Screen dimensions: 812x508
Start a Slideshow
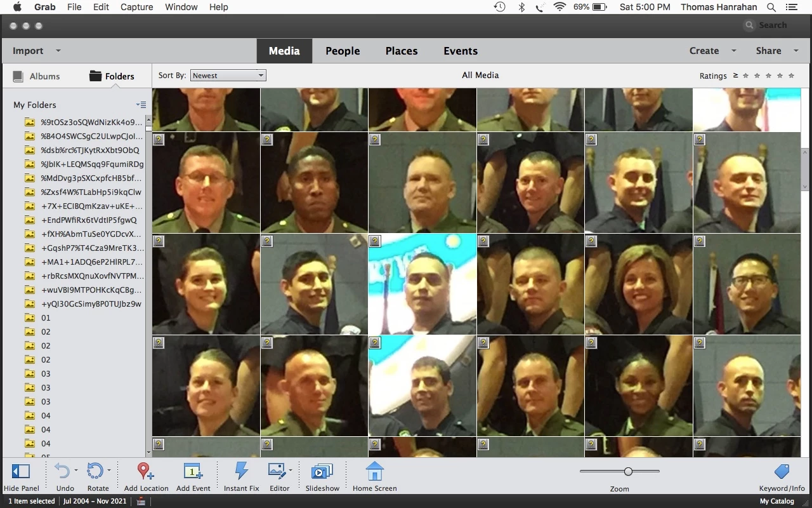[322, 471]
